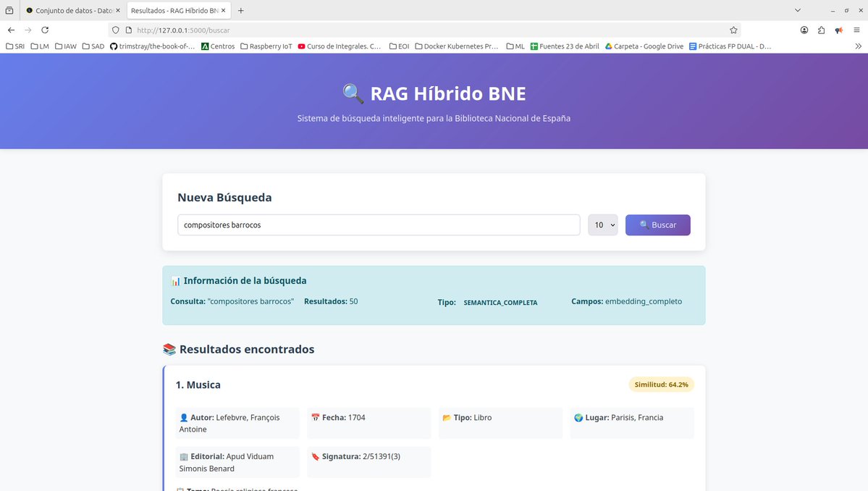868x491 pixels.
Task: Open Curso de Integrales YouTube bookmark
Action: pos(340,46)
